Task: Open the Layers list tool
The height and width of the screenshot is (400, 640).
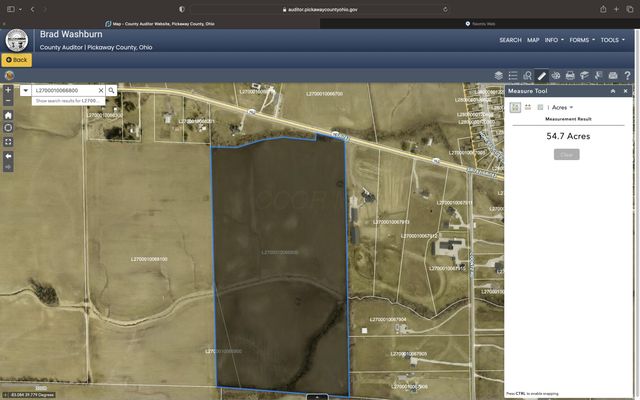Action: 499,75
